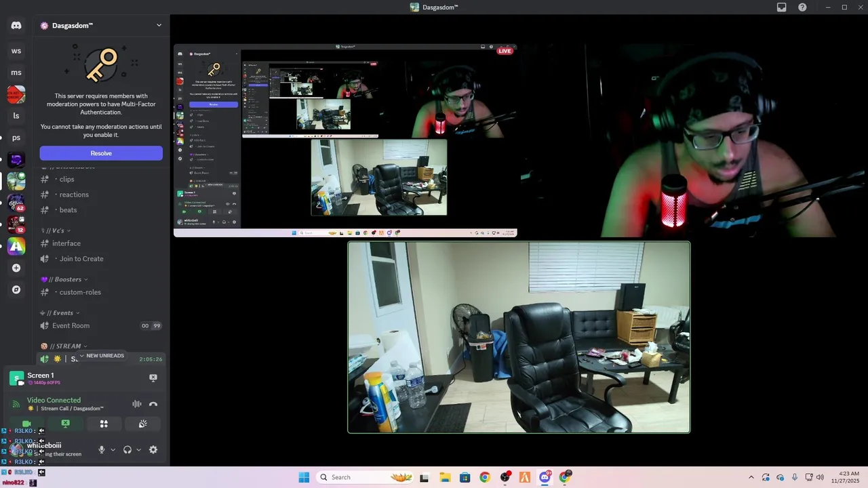Open the "ws" server

click(x=16, y=51)
